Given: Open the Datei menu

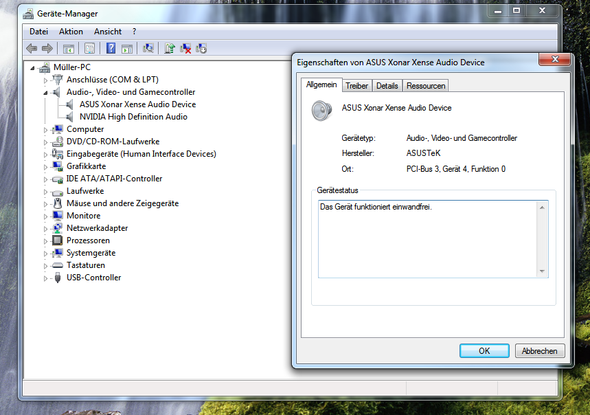Looking at the screenshot, I should 39,32.
